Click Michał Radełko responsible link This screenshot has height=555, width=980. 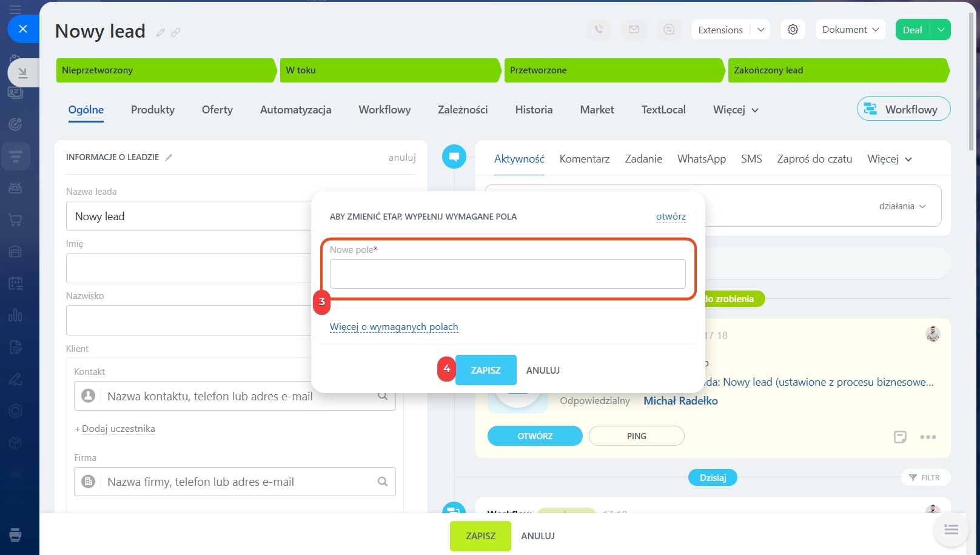[680, 401]
